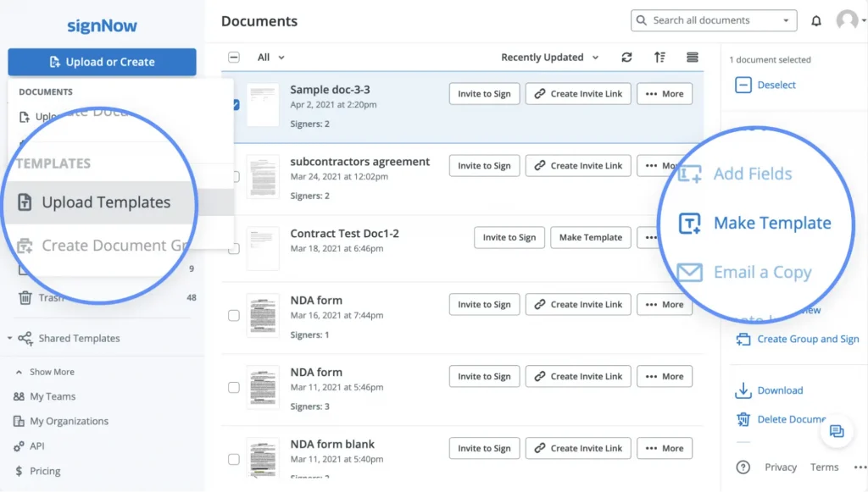
Task: Select Upload Templates menu item
Action: pyautogui.click(x=106, y=202)
